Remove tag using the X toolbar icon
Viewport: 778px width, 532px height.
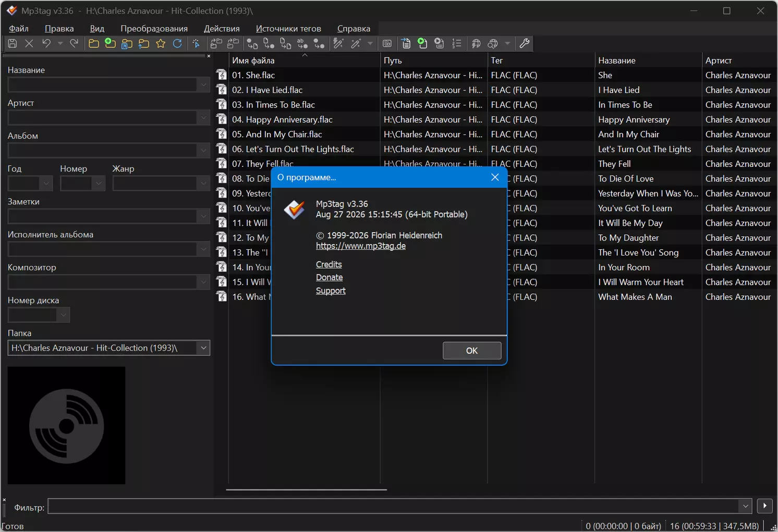click(x=29, y=44)
